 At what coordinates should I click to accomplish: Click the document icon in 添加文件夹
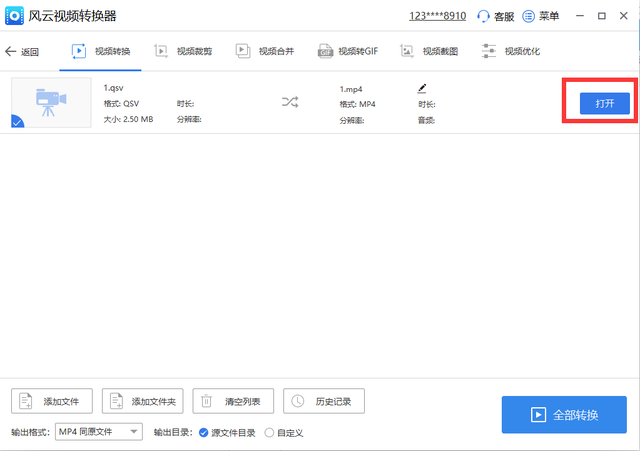pyautogui.click(x=117, y=401)
